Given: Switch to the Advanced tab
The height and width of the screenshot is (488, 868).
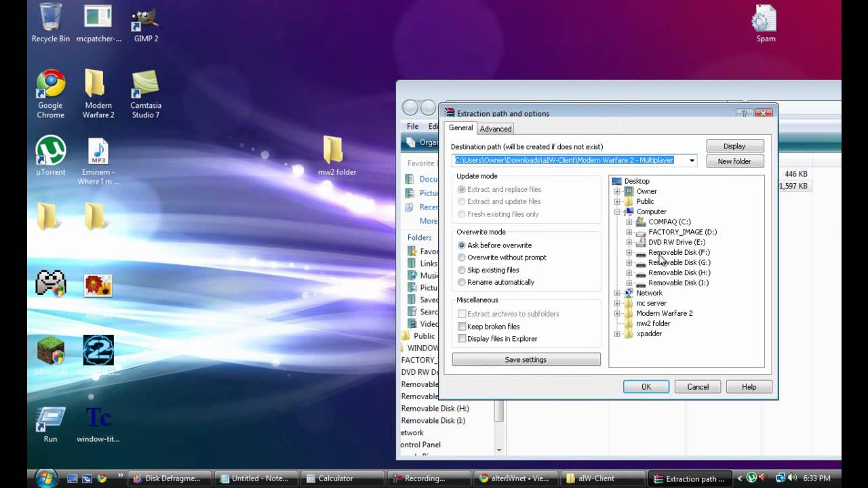Looking at the screenshot, I should [496, 129].
